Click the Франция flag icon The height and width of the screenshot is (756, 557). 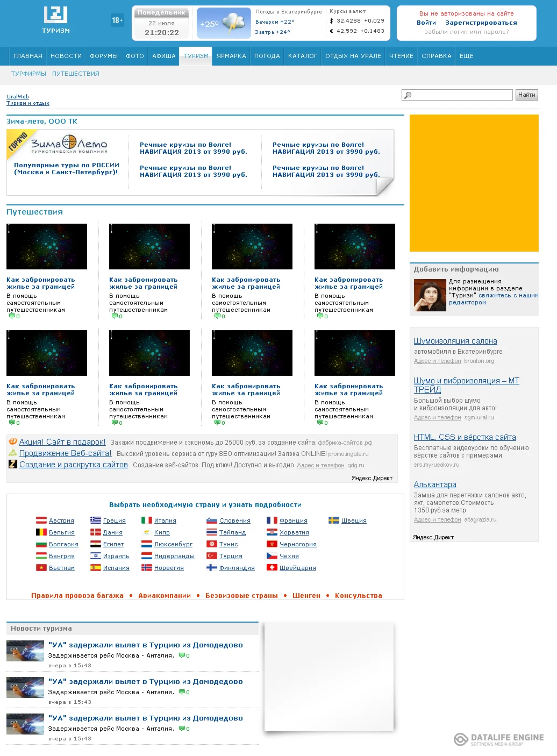(x=272, y=520)
